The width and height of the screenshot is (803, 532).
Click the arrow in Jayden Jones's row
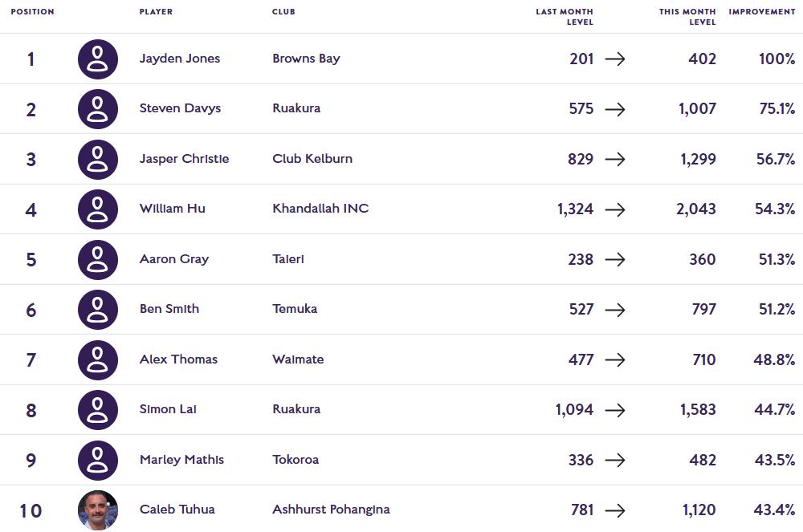615,59
